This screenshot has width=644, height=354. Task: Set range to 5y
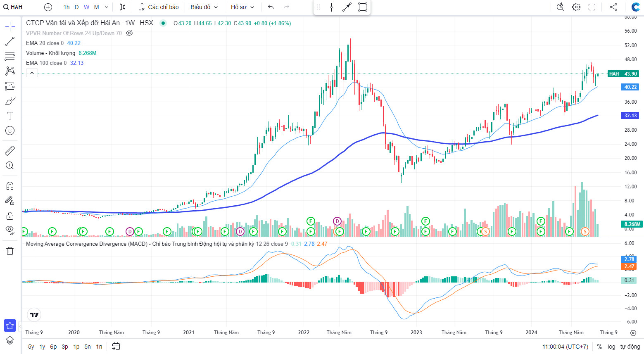coord(31,347)
